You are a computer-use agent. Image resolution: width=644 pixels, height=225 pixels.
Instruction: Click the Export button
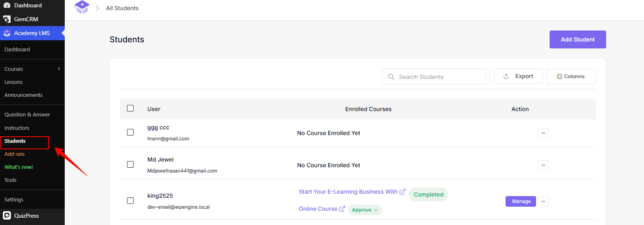[519, 76]
